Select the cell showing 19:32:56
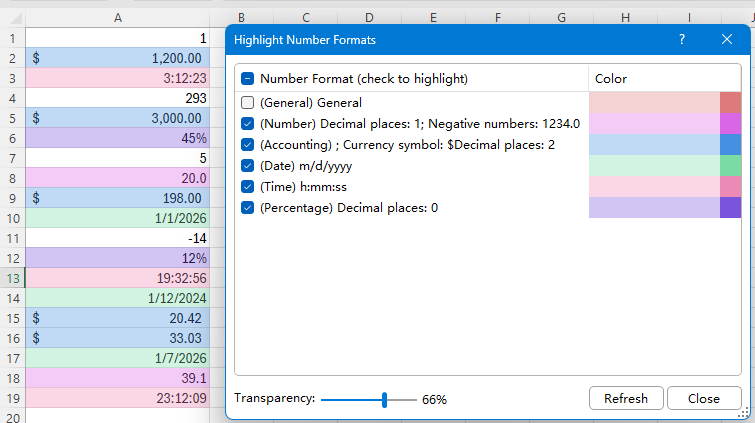Image resolution: width=755 pixels, height=423 pixels. coord(117,278)
